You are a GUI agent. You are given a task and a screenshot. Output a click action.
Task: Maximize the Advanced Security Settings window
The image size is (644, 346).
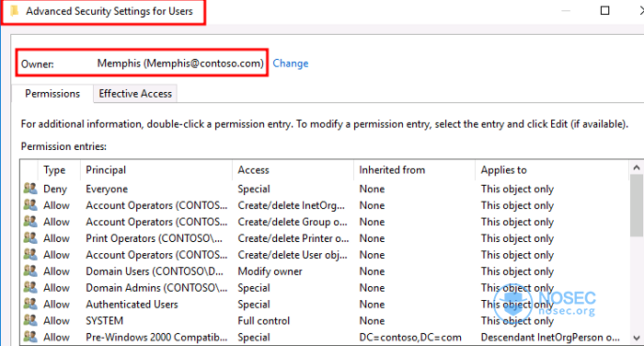(604, 10)
